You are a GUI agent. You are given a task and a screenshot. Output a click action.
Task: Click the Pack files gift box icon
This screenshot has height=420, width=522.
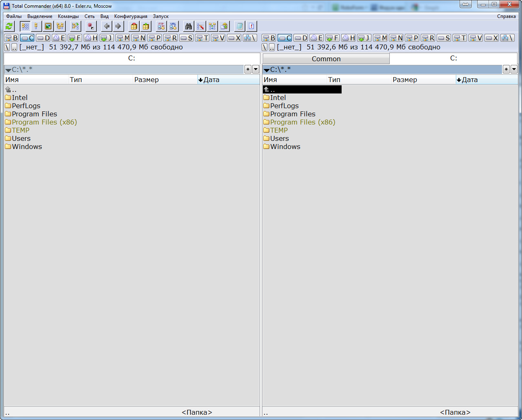point(134,27)
